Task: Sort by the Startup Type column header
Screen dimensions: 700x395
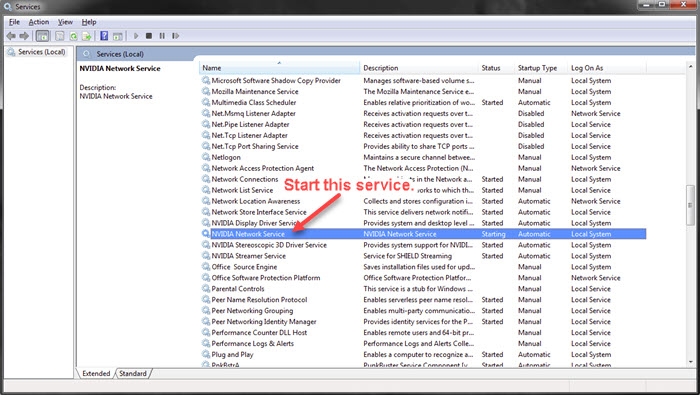Action: point(541,68)
